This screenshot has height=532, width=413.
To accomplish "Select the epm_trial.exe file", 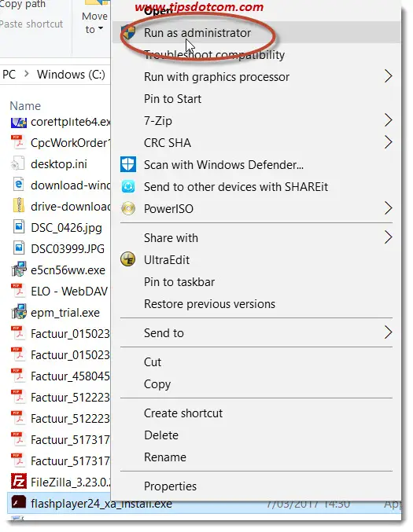I will point(58,312).
